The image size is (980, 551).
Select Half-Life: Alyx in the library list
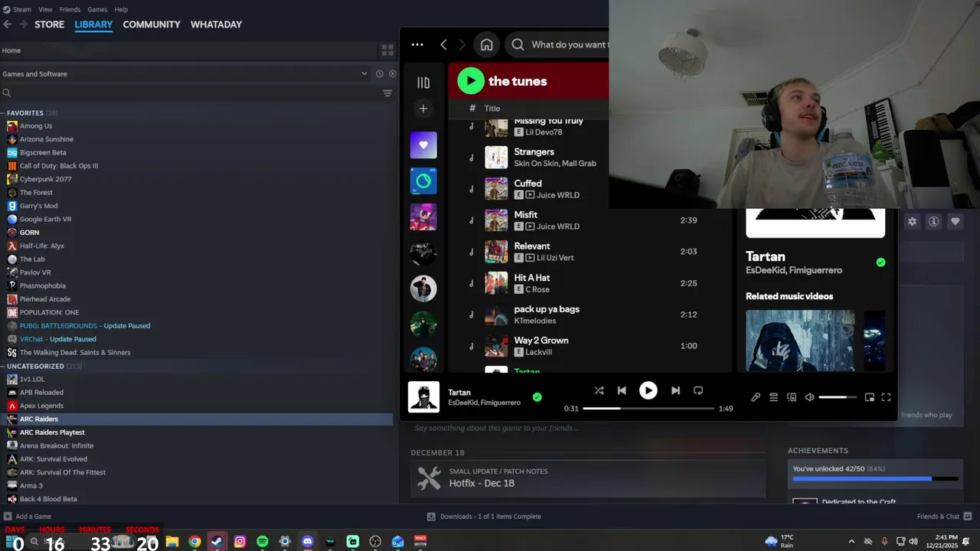coord(41,246)
